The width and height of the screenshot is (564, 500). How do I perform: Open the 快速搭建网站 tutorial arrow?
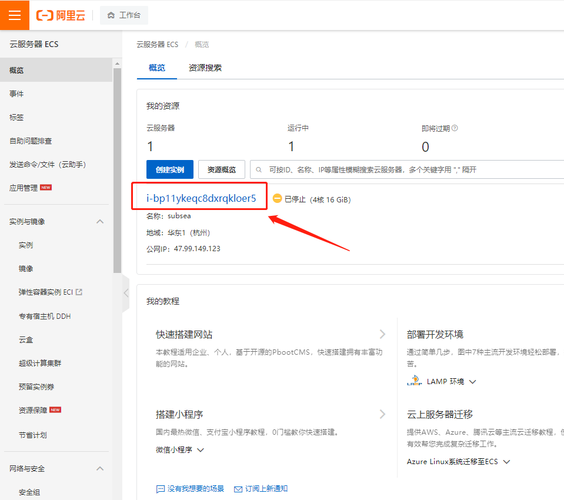point(382,334)
